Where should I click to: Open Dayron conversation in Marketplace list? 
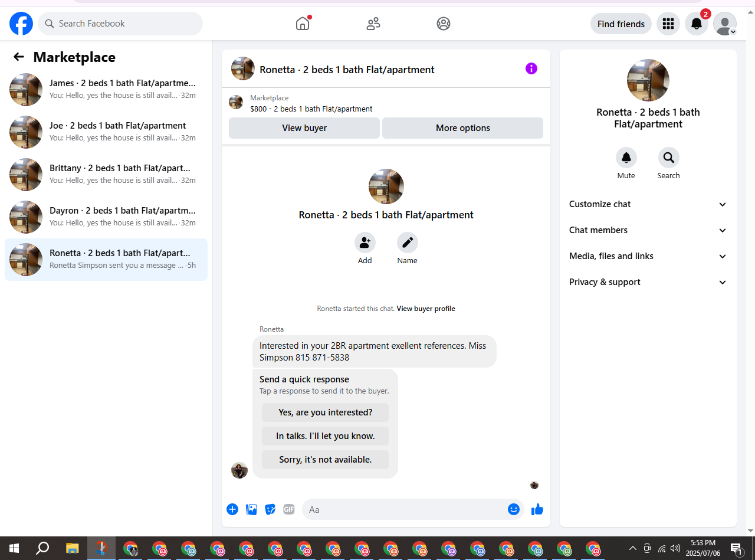106,217
